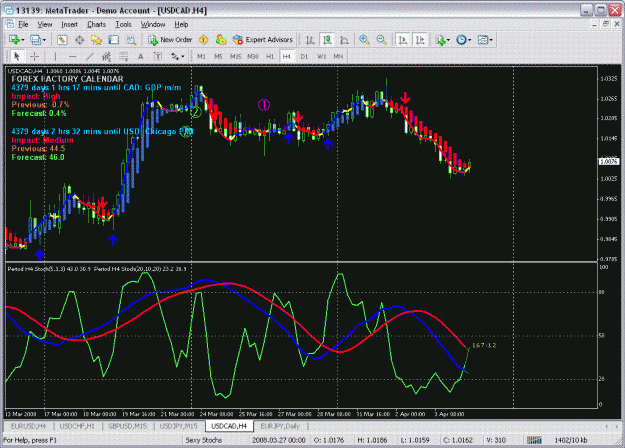The width and height of the screenshot is (625, 448).
Task: Switch to M5 timeframe
Action: pos(218,56)
